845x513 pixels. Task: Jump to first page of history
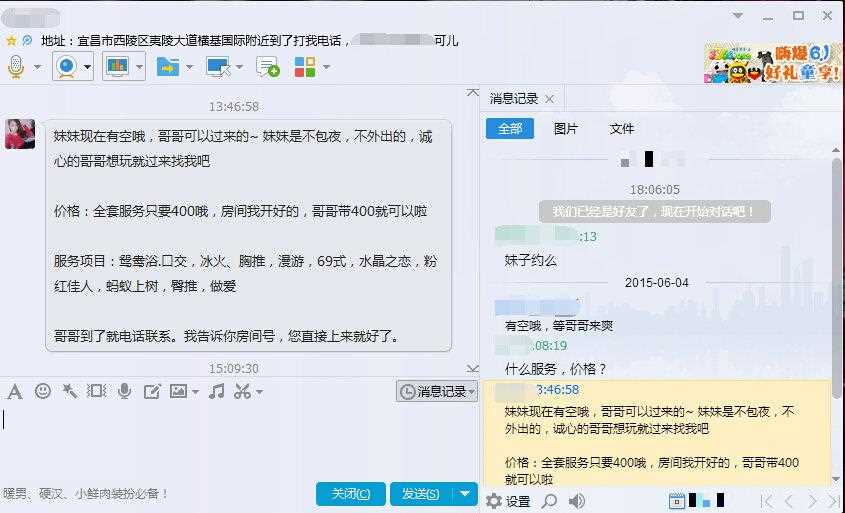[767, 501]
